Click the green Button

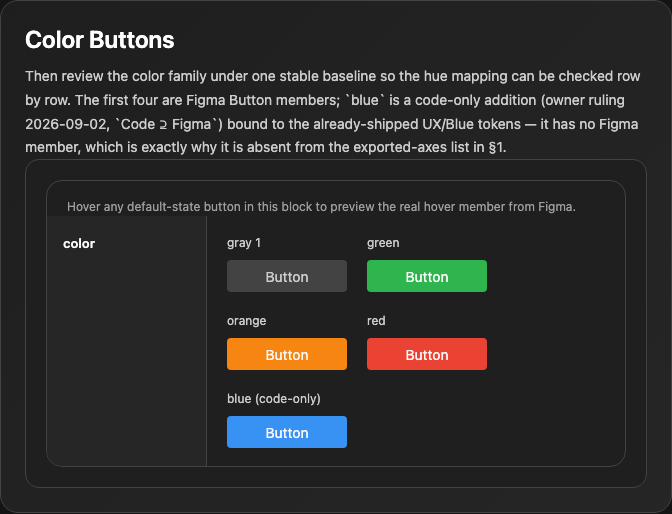426,276
